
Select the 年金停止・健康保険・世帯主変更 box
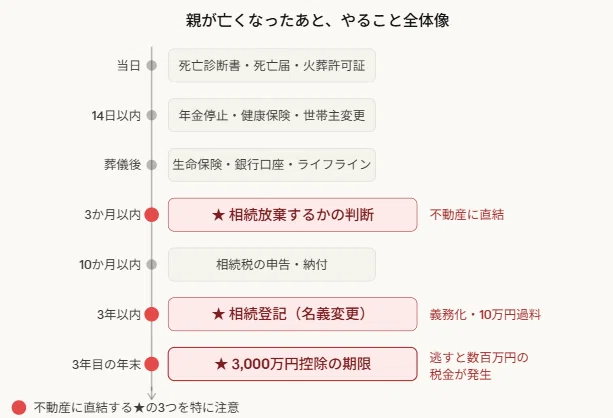272,115
